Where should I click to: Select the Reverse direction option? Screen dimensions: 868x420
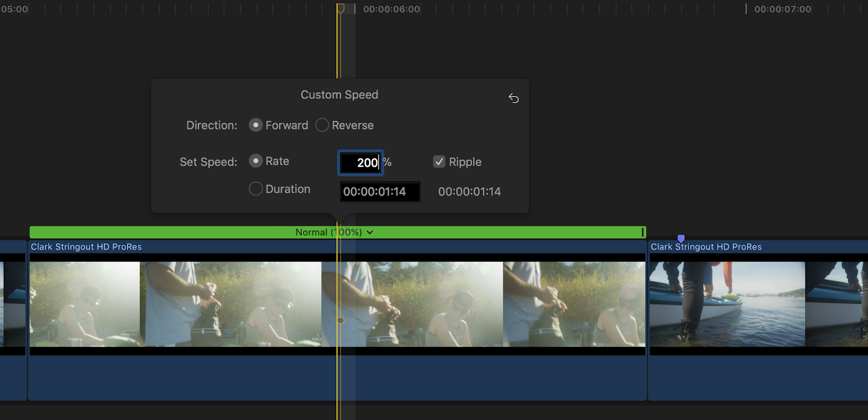coord(322,125)
